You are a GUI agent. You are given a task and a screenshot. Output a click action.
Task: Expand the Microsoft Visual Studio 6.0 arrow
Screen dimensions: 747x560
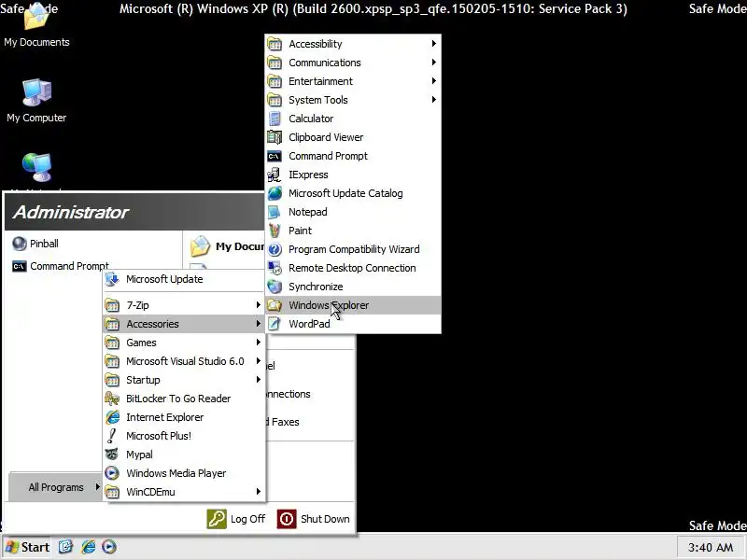259,361
